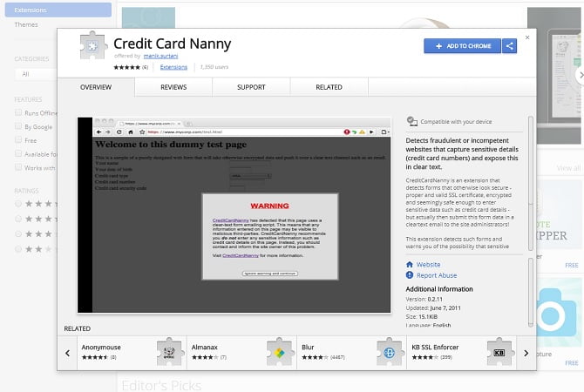The width and height of the screenshot is (584, 392).
Task: Switch to the Related tab
Action: [x=329, y=87]
